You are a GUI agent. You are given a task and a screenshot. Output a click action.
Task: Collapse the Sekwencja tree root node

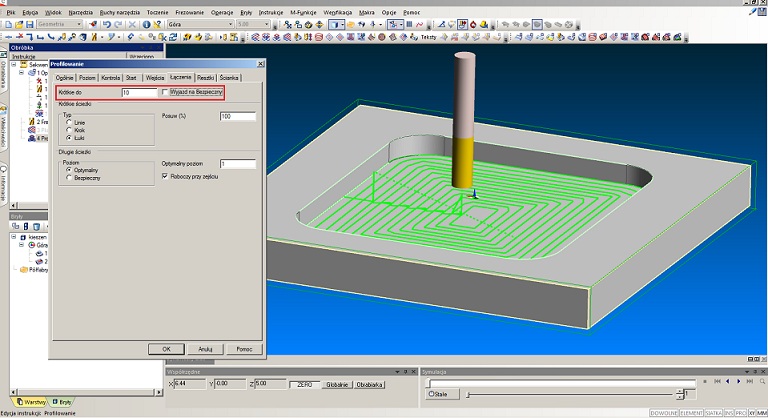pos(14,65)
